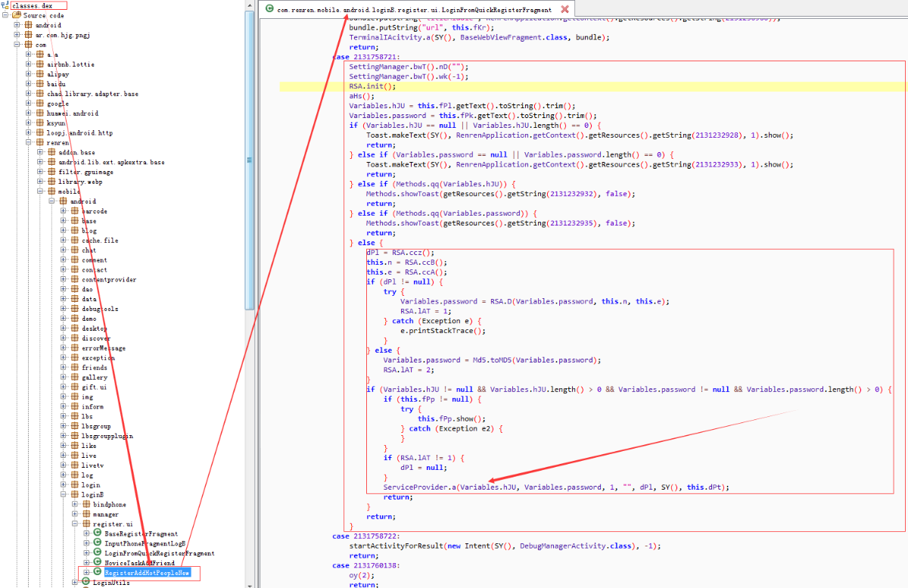Screen dimensions: 908x588
Task: Select the livetv package
Action: 93,465
